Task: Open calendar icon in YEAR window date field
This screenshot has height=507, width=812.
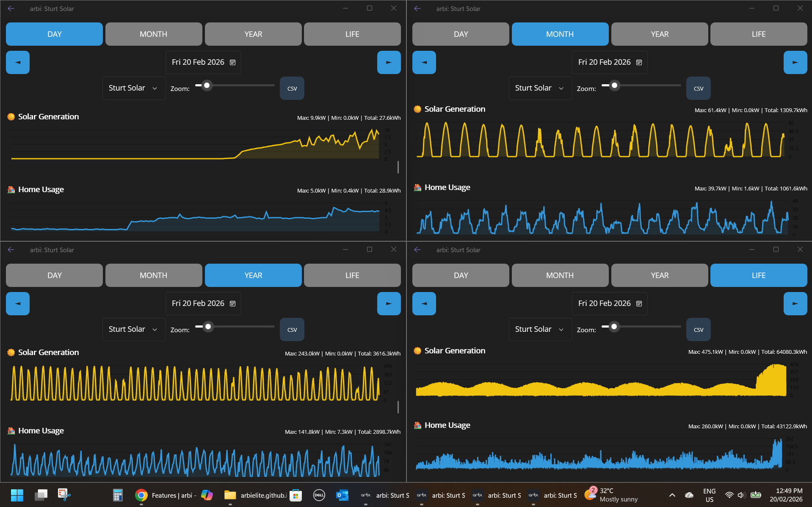Action: (232, 304)
